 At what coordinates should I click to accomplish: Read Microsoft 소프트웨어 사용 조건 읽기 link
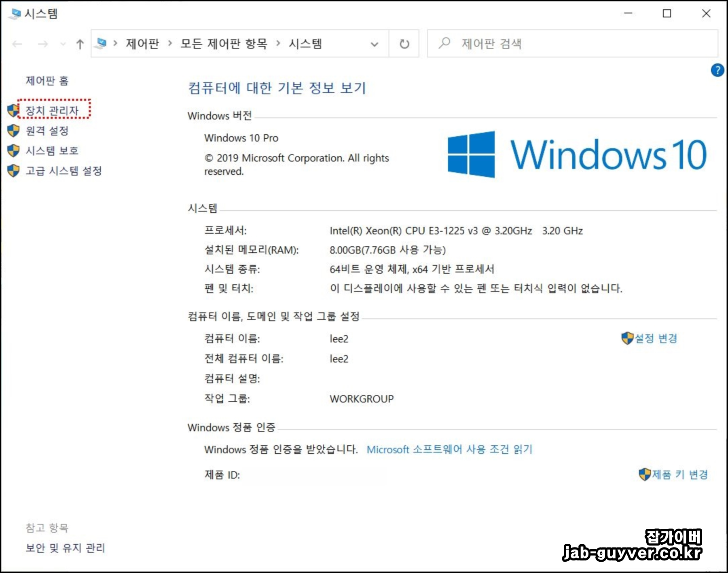click(450, 449)
